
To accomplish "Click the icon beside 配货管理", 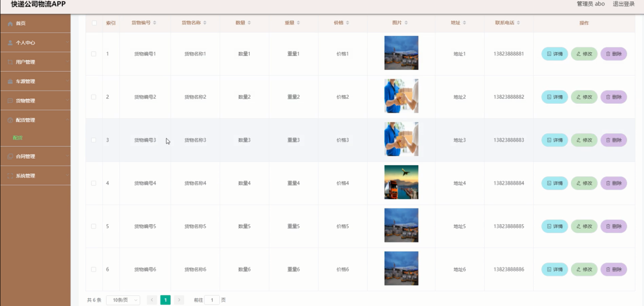I will pos(10,120).
